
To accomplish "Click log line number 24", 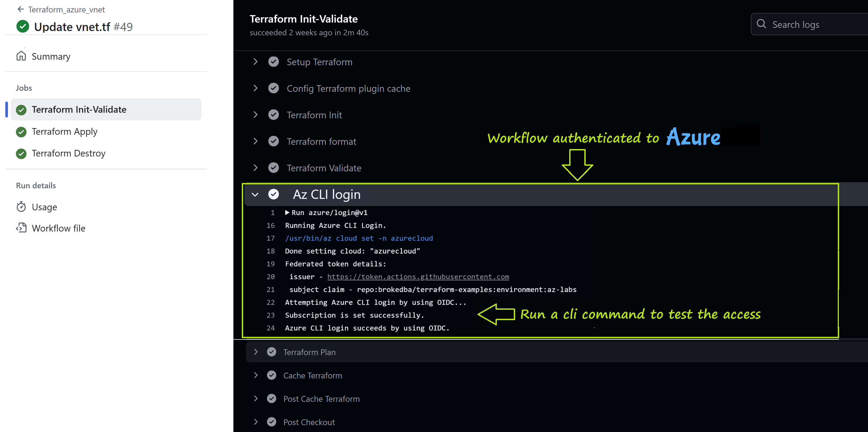I will [x=271, y=328].
